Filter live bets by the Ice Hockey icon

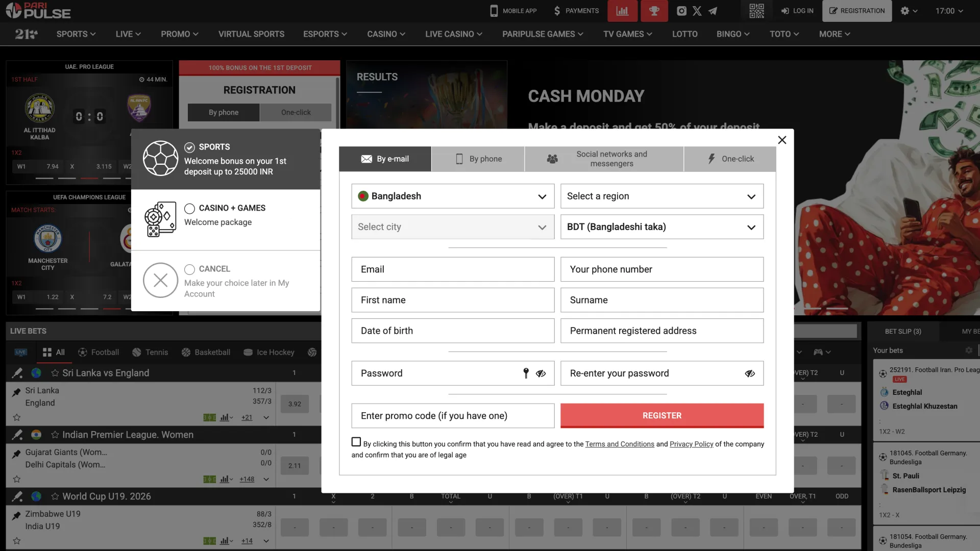tap(249, 352)
